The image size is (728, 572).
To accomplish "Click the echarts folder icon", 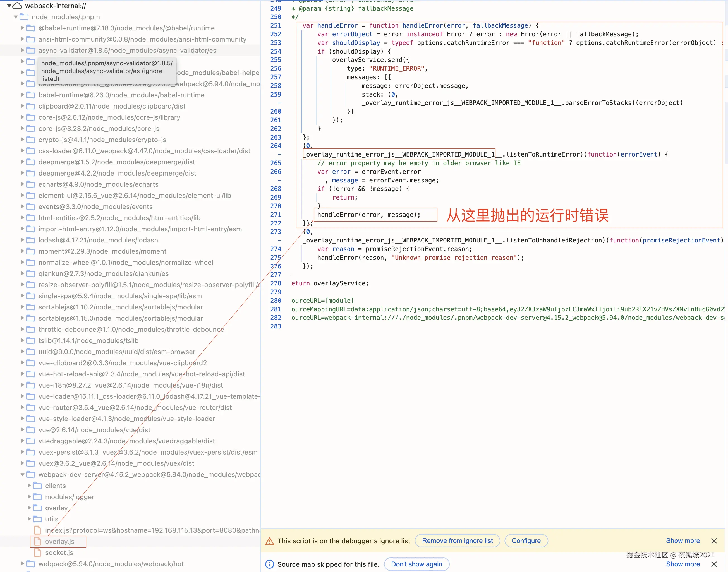I will coord(31,184).
